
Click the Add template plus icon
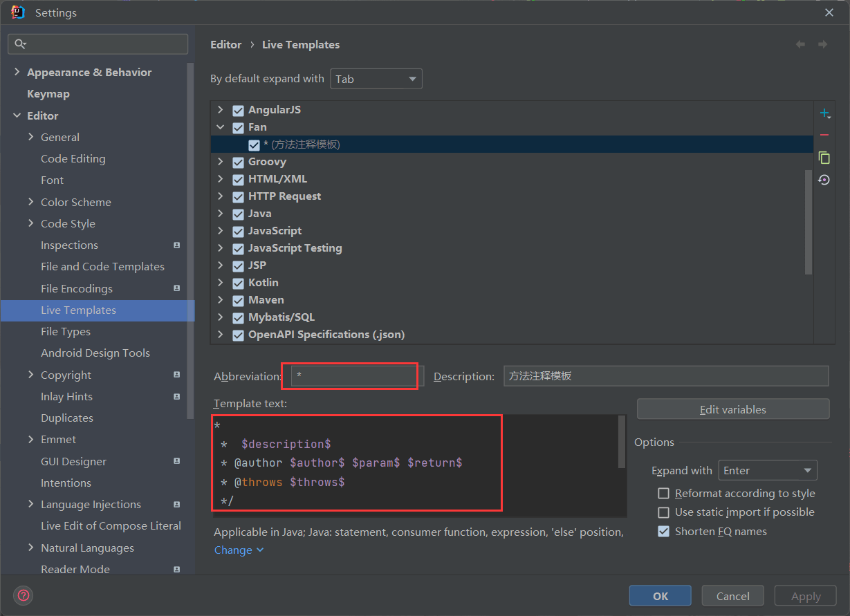(x=824, y=113)
